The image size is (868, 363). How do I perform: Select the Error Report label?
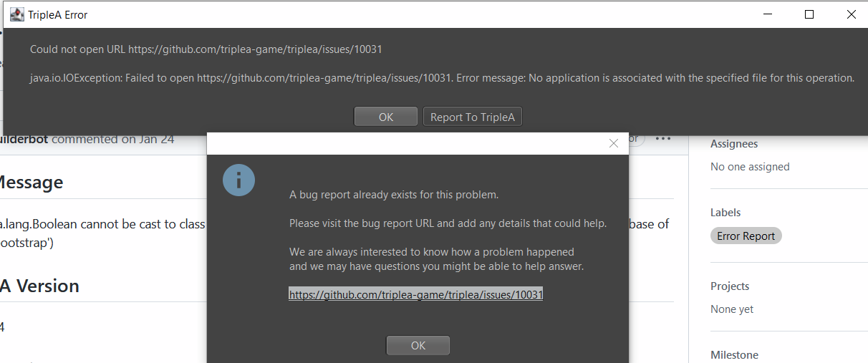746,236
